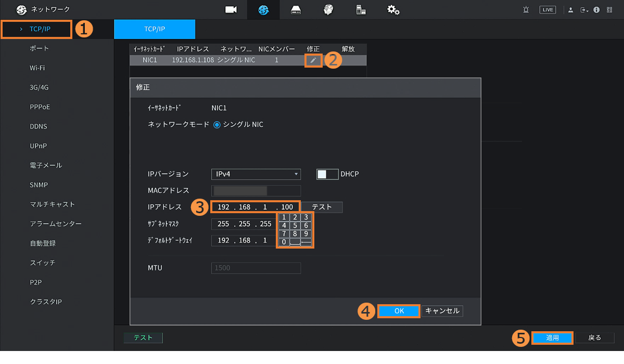Click the IPアドレス input field

click(256, 207)
